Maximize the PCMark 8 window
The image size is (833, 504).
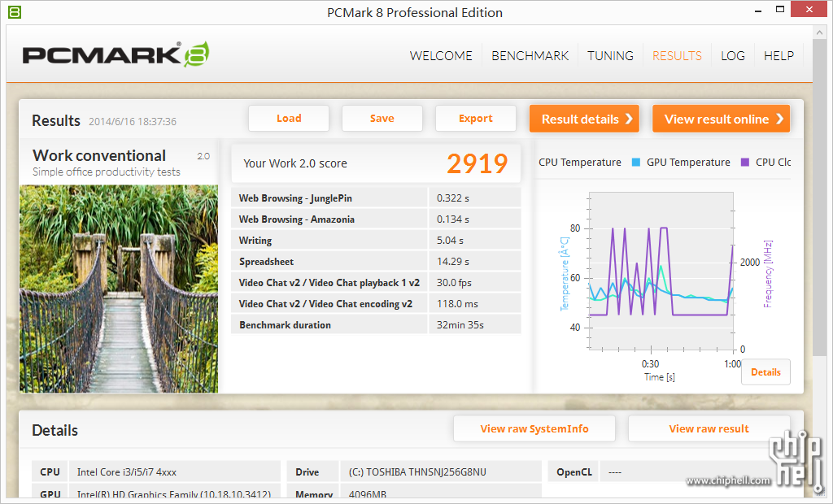(780, 9)
